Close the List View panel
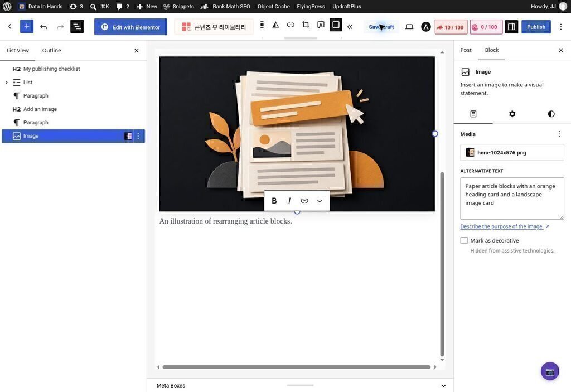Screen dimensions: 571x392 137,51
